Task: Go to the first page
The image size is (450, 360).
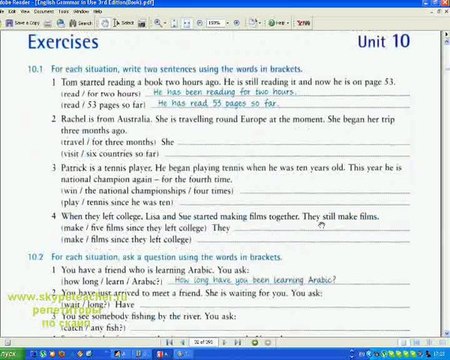Action: [170, 342]
